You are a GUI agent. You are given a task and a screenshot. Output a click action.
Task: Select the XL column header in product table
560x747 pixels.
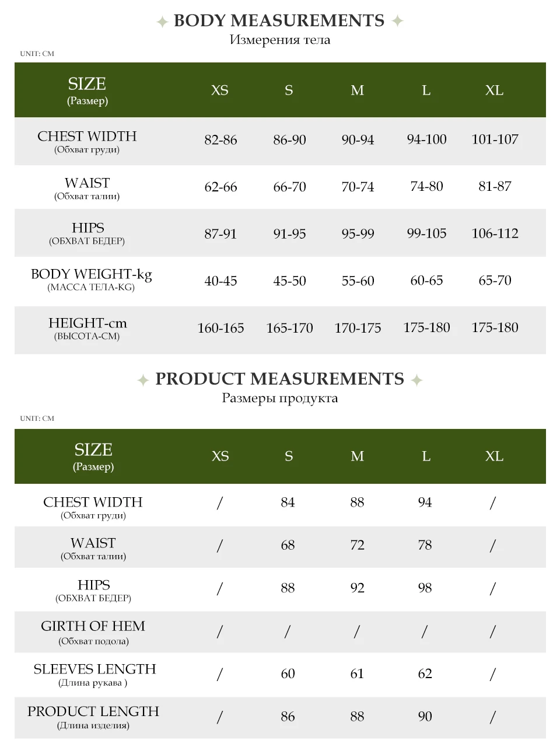494,456
